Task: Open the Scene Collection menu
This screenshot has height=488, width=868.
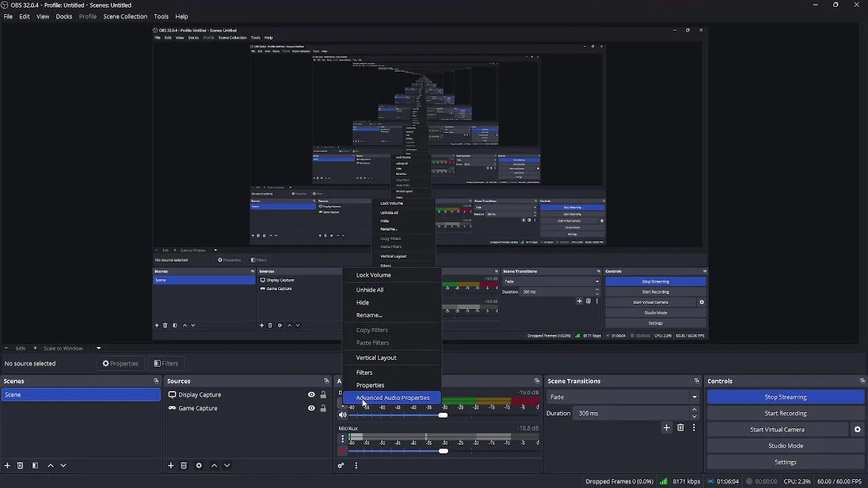Action: pos(125,16)
